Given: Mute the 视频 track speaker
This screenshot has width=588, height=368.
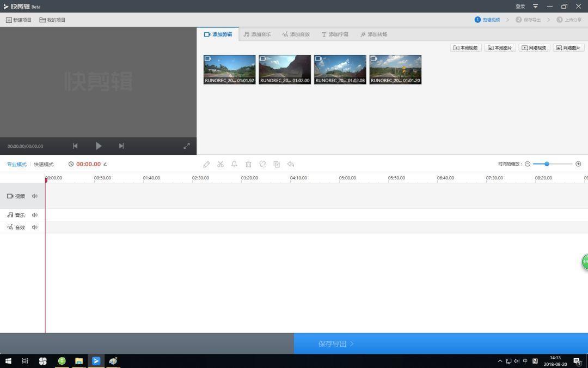Looking at the screenshot, I should click(x=35, y=196).
